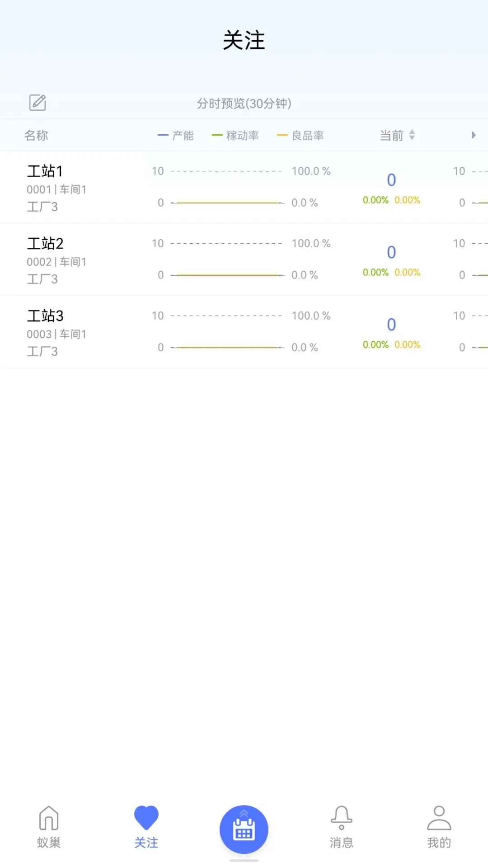Viewport: 488px width, 868px height.
Task: Sort by the 当前 column arrows
Action: click(x=412, y=135)
